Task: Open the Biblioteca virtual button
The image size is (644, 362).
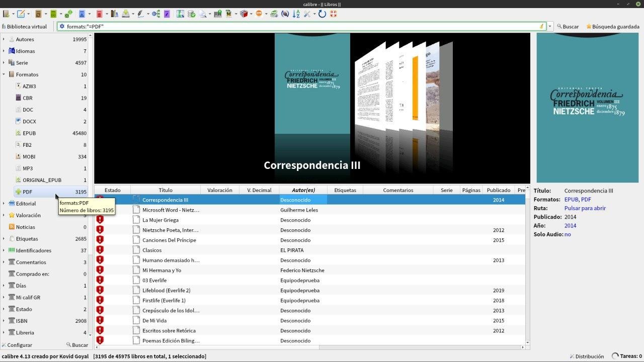Action: [x=25, y=26]
